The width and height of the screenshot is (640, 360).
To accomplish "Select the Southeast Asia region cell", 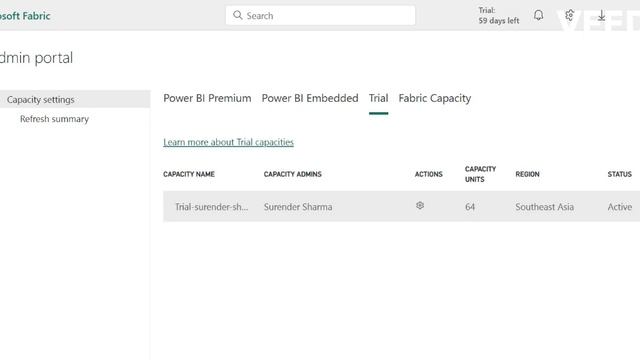I will (x=544, y=207).
